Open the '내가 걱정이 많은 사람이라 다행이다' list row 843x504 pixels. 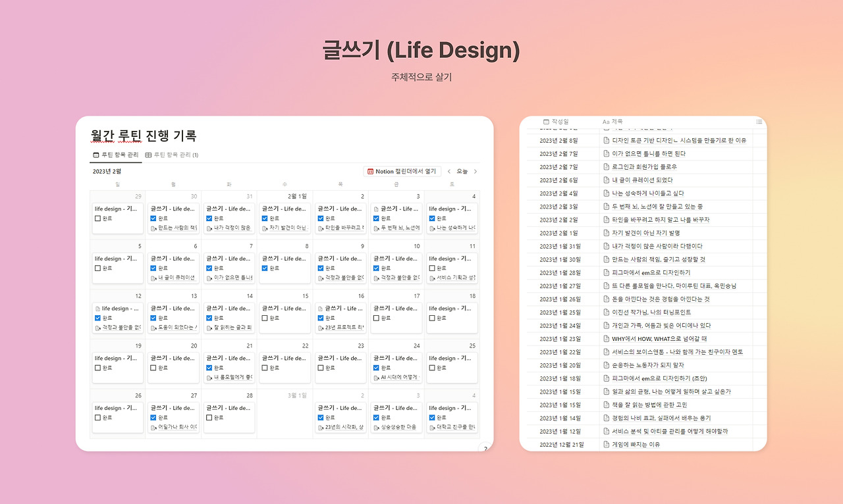click(x=658, y=246)
